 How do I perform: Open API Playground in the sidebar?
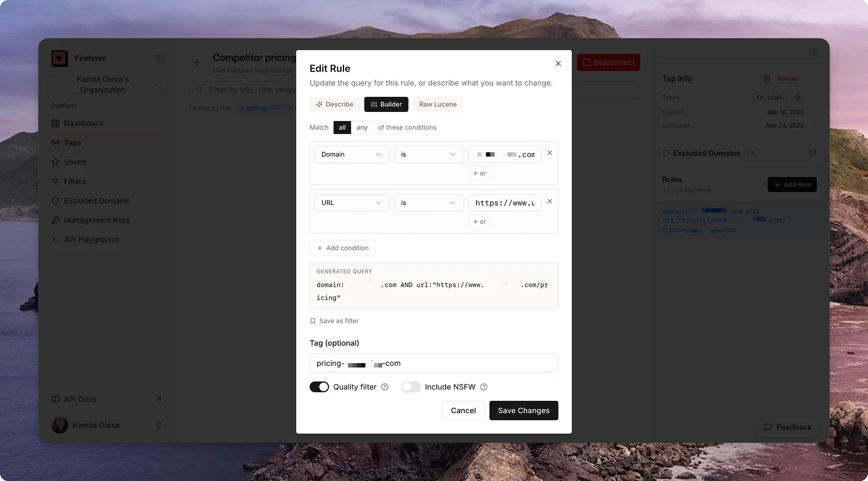click(x=108, y=239)
